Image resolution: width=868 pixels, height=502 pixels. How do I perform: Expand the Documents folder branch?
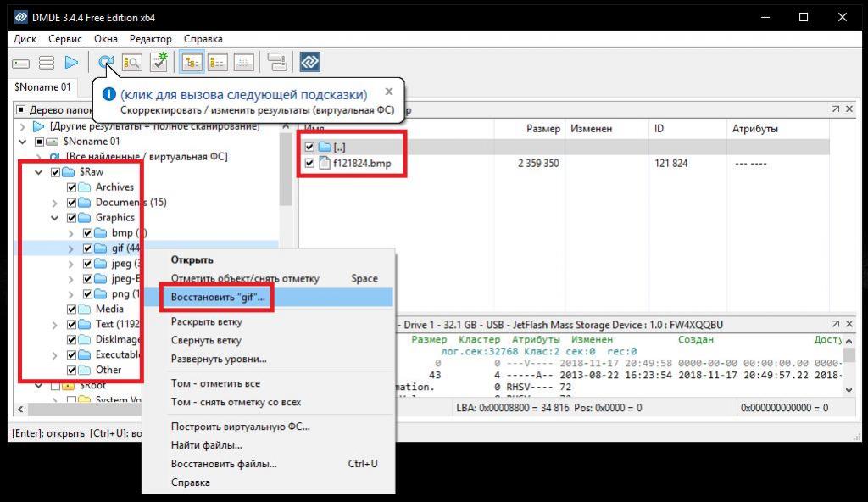pyautogui.click(x=55, y=203)
